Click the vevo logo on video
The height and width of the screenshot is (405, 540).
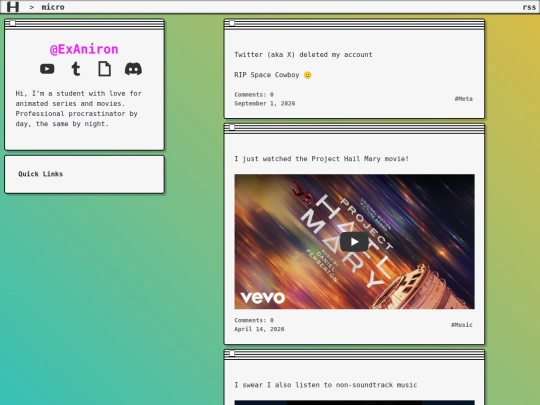coord(263,298)
